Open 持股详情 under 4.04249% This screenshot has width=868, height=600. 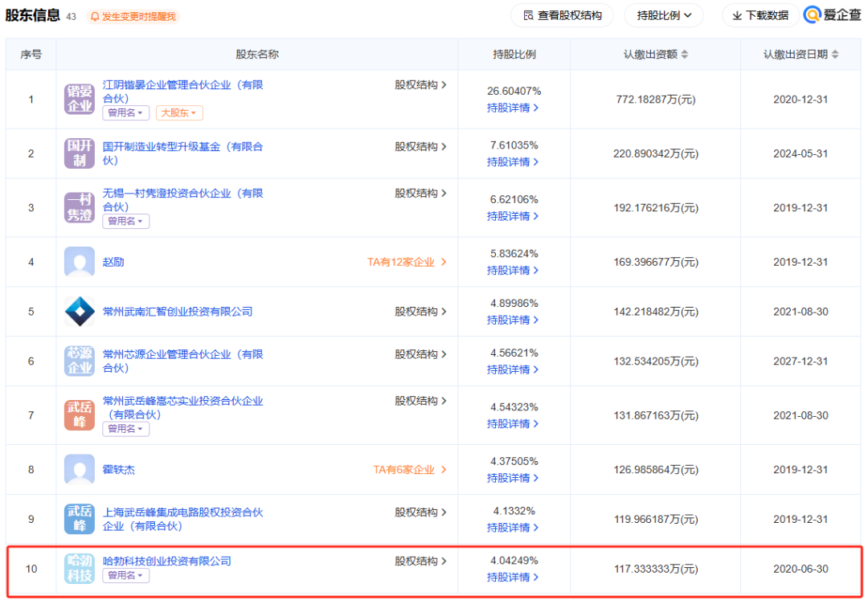coord(513,578)
